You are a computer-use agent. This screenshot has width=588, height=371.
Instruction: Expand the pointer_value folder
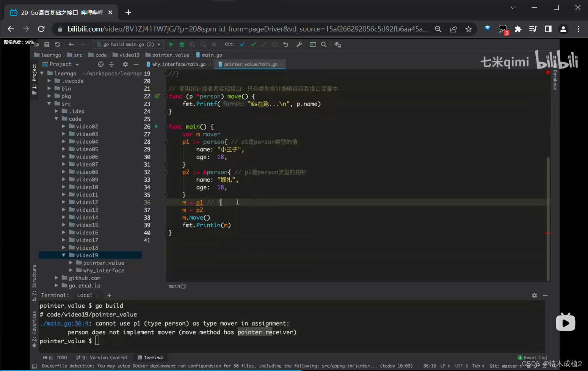click(x=71, y=263)
